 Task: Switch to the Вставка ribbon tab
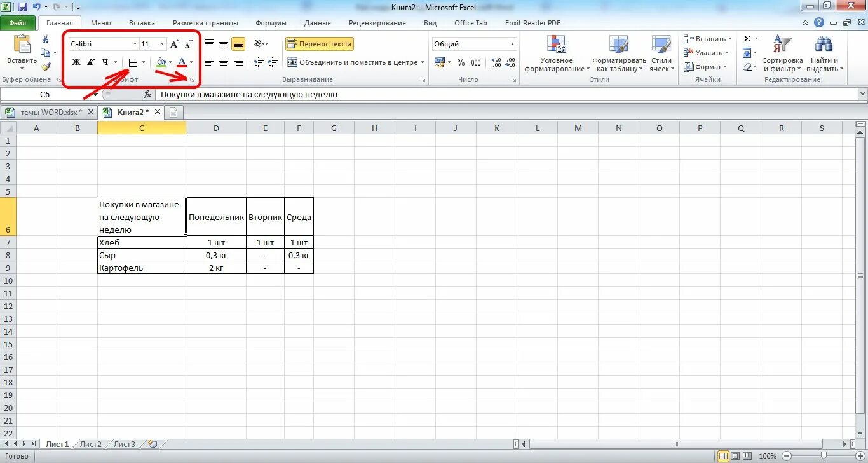[x=141, y=23]
